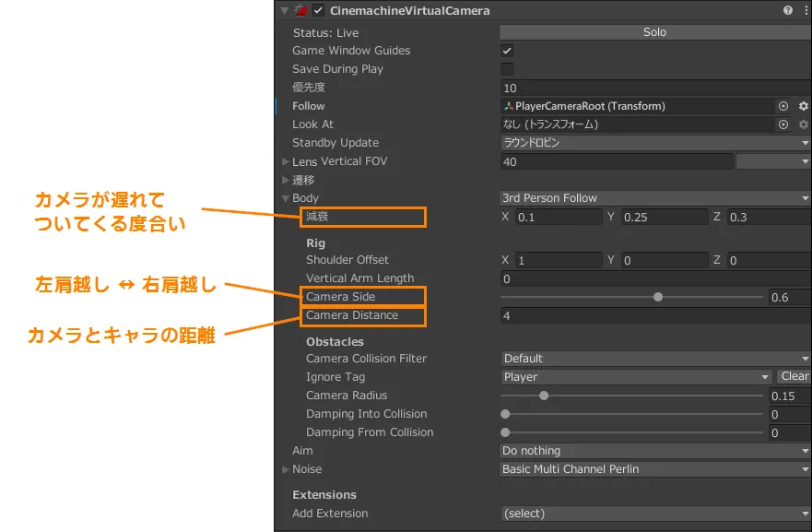The height and width of the screenshot is (532, 812).
Task: Click the Camera Distance label
Action: 352,315
